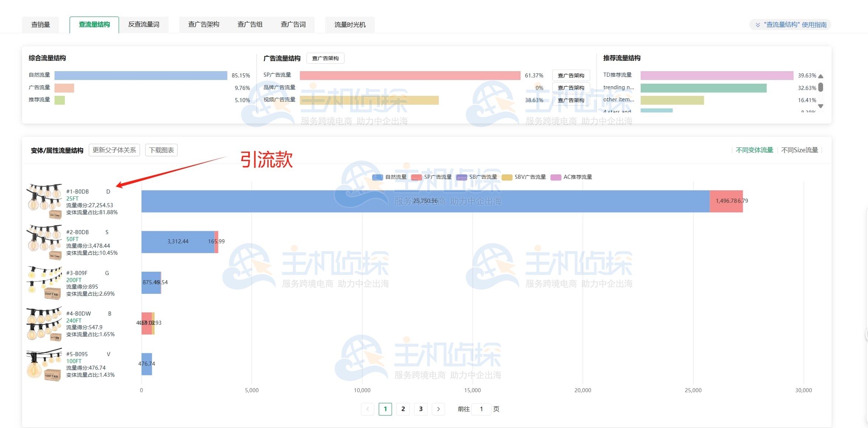
Task: Open the #4 240FT product image
Action: tap(44, 323)
